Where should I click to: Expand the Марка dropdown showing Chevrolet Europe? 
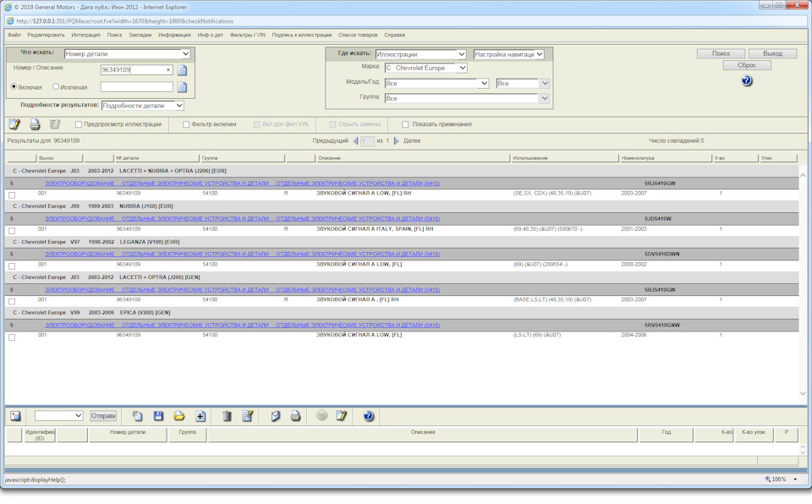click(x=425, y=68)
